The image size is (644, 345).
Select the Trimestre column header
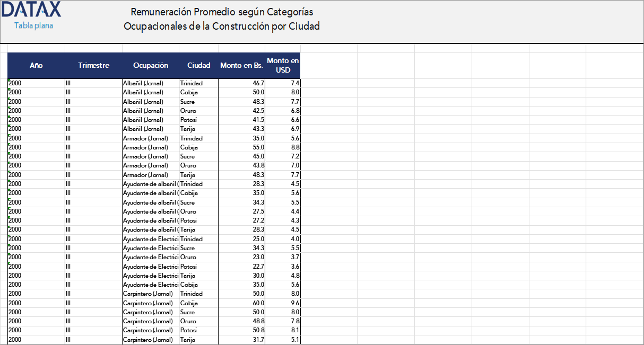pos(93,66)
